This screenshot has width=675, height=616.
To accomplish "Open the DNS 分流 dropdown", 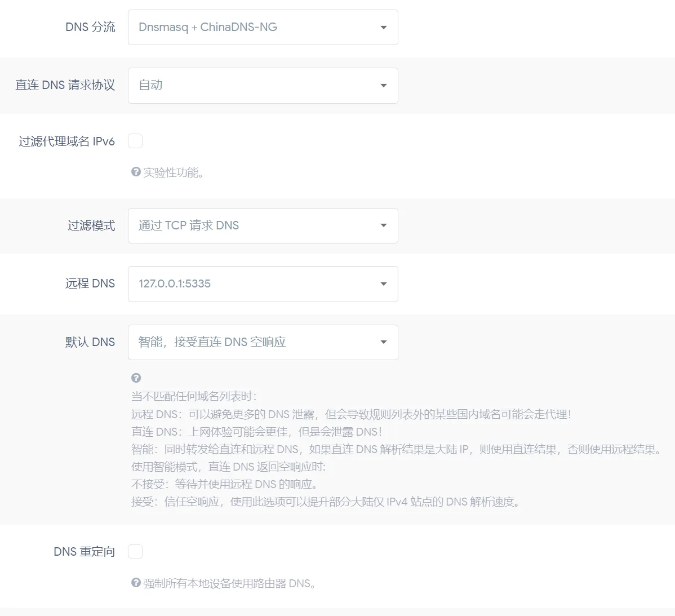I will (263, 27).
